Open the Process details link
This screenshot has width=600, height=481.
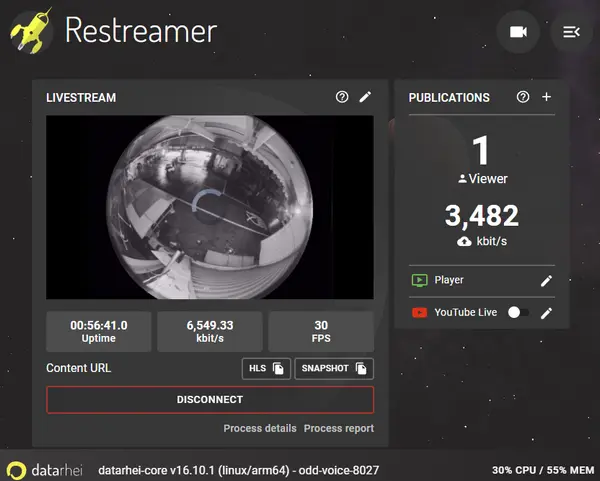click(260, 428)
